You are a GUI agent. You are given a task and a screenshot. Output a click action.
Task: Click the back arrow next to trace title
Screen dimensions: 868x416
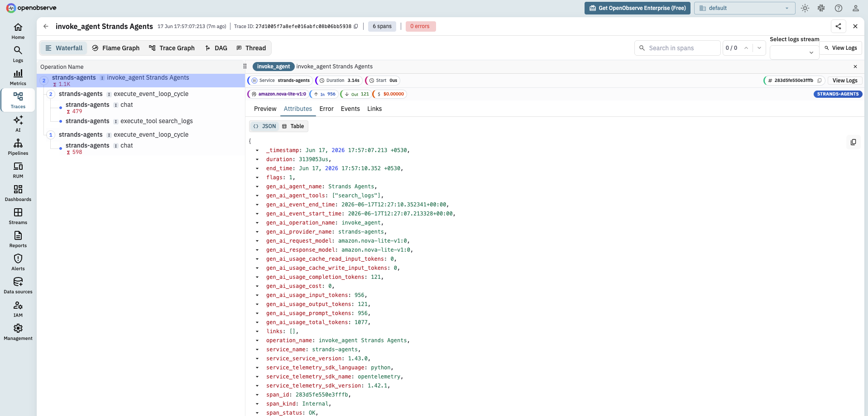pos(46,26)
